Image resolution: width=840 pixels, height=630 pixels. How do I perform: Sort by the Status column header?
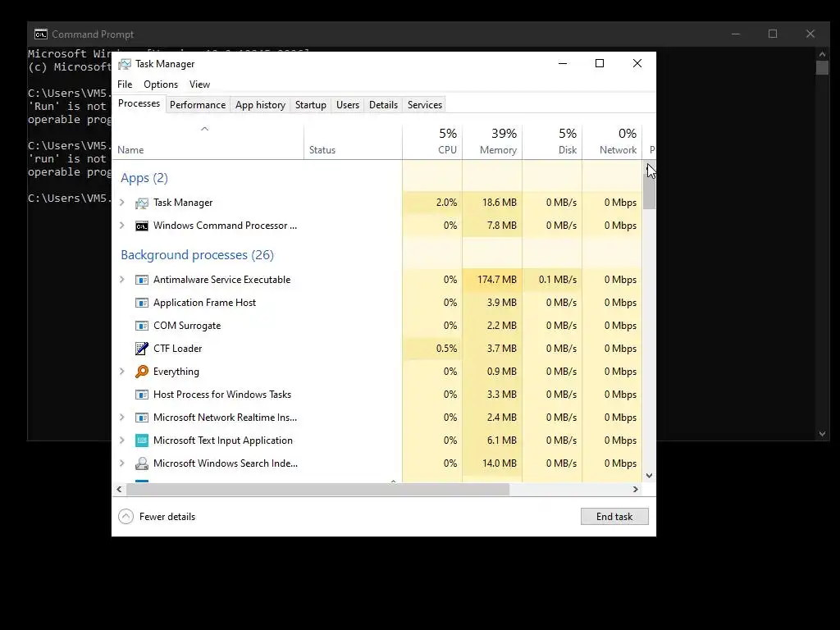pyautogui.click(x=353, y=142)
